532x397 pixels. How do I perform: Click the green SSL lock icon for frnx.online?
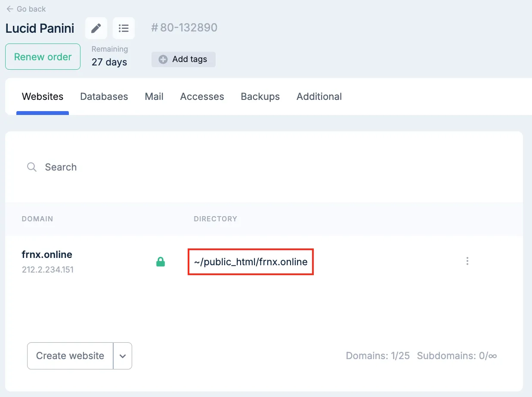tap(161, 262)
